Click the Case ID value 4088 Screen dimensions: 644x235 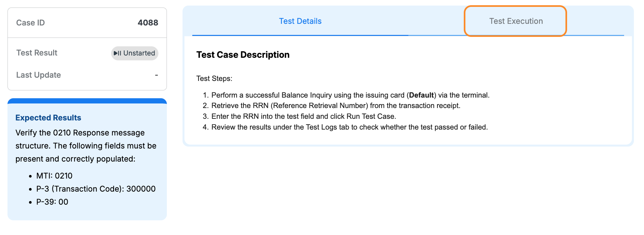(x=148, y=23)
